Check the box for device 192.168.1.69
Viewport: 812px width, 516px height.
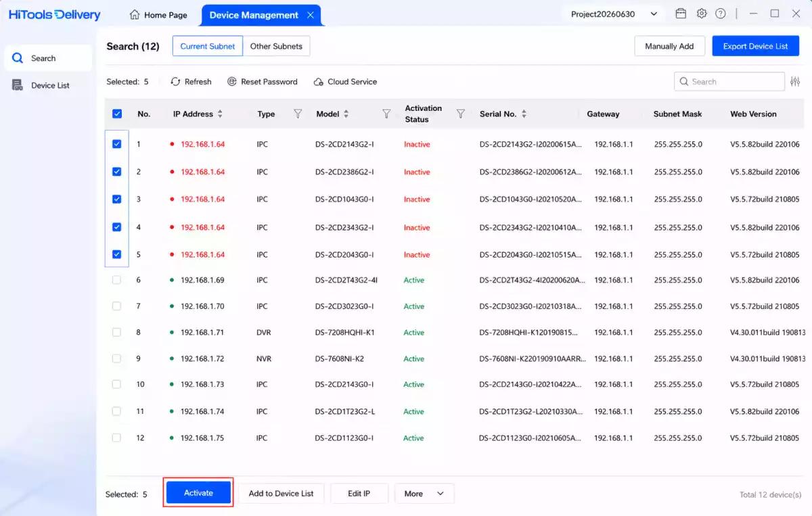tap(116, 280)
